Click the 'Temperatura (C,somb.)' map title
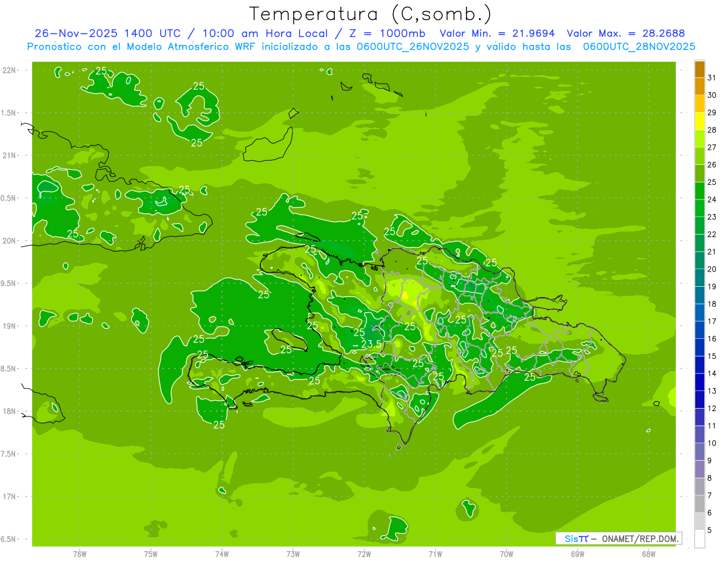Viewport: 728px width, 562px height. (370, 14)
